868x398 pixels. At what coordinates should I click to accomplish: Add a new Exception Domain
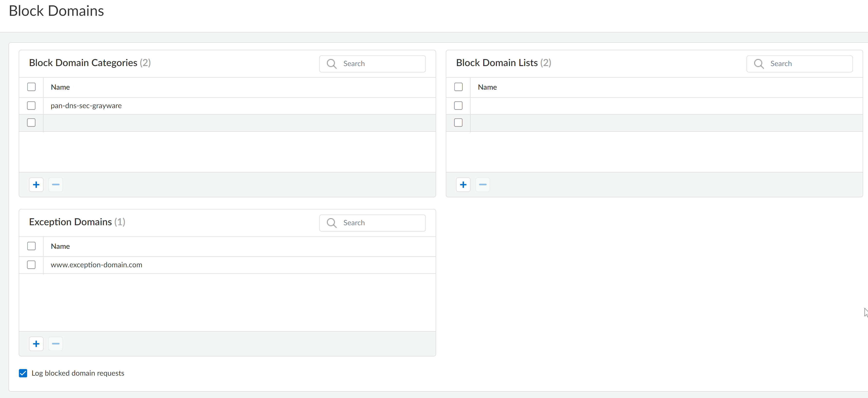[36, 344]
